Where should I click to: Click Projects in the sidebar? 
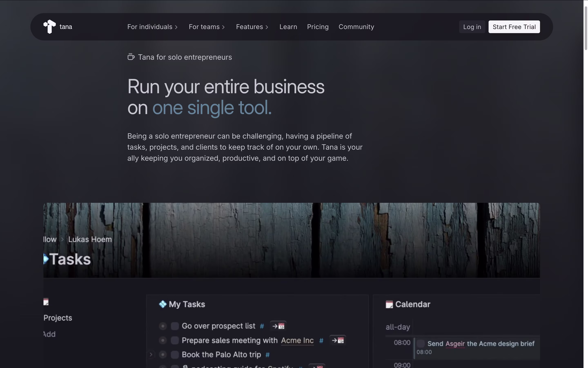[x=58, y=318]
